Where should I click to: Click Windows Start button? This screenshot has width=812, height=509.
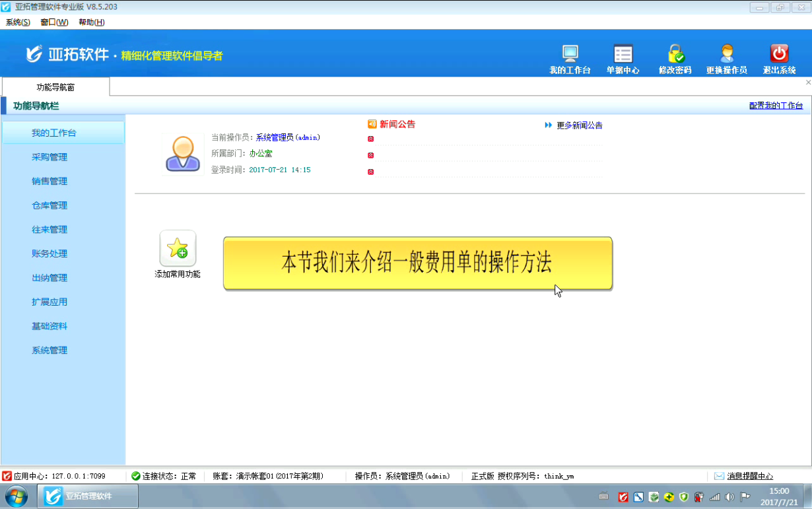[17, 496]
